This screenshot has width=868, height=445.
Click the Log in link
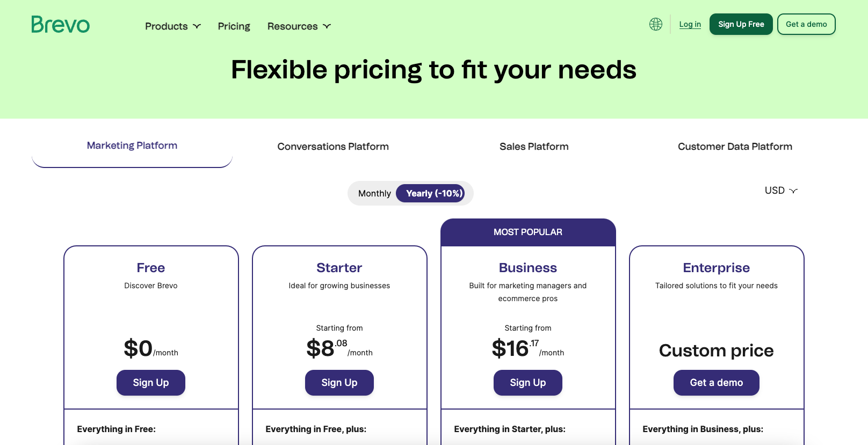pos(690,24)
